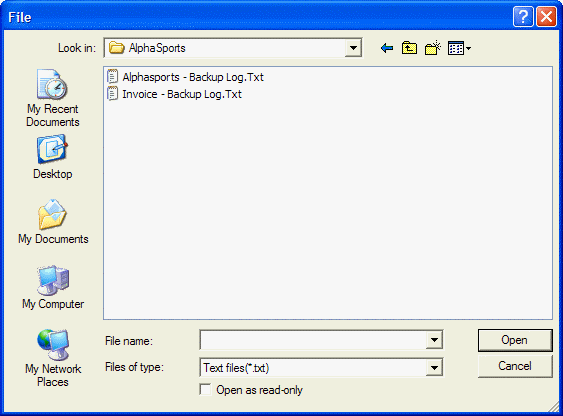563x416 pixels.
Task: Open the View Menu icon
Action: (459, 48)
